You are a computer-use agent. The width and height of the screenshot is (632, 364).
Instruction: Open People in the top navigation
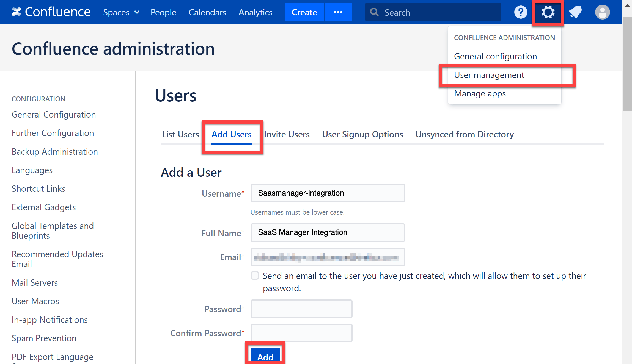163,12
